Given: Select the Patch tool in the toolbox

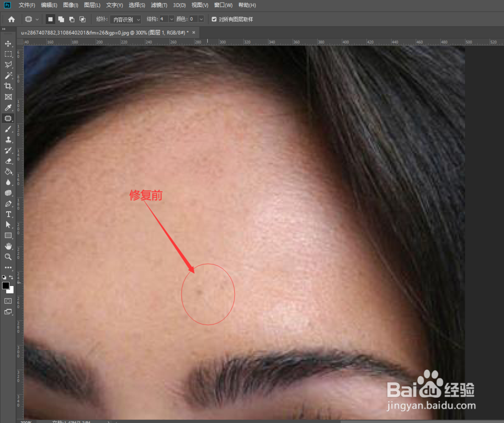Looking at the screenshot, I should pos(8,118).
